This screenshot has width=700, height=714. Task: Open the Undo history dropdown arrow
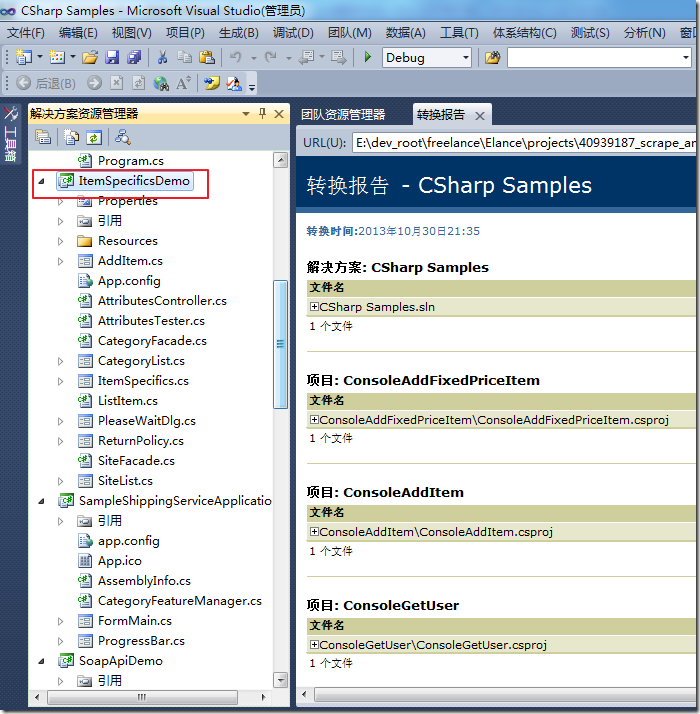[254, 58]
